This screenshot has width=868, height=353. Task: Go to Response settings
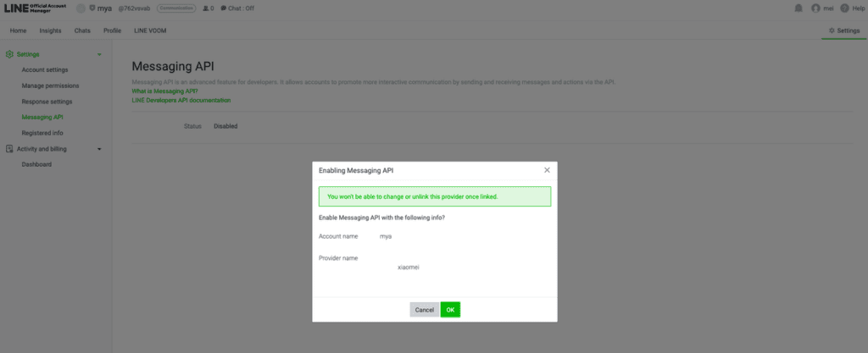pyautogui.click(x=47, y=102)
